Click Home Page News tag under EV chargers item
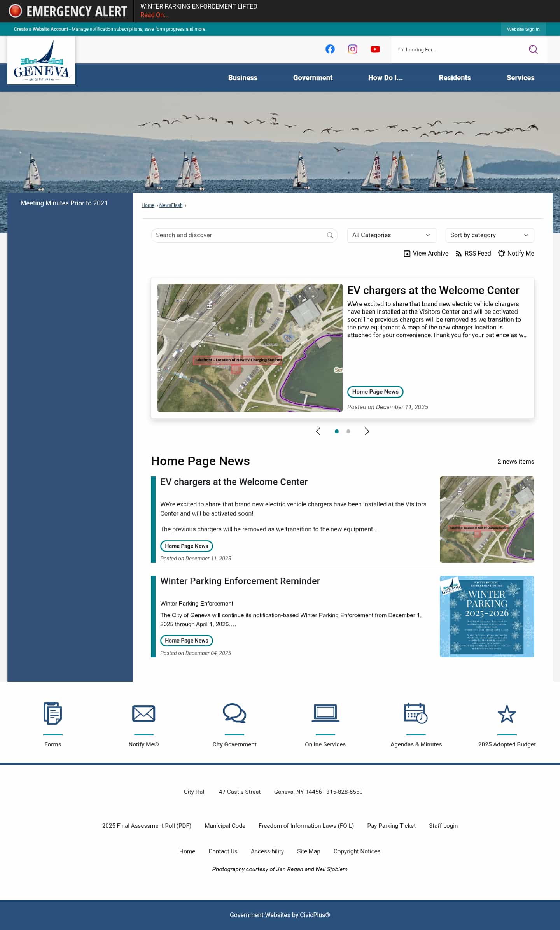The height and width of the screenshot is (930, 560). pos(187,546)
